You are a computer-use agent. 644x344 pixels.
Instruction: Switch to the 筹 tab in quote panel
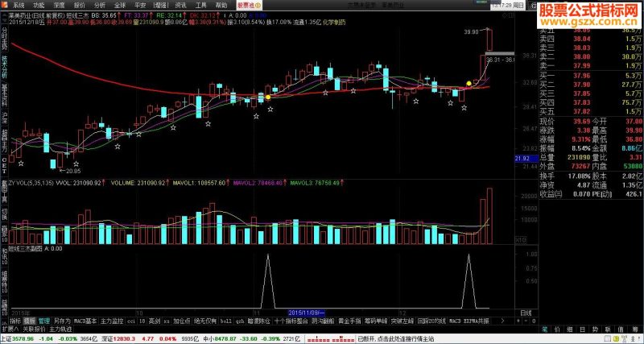pos(635,329)
